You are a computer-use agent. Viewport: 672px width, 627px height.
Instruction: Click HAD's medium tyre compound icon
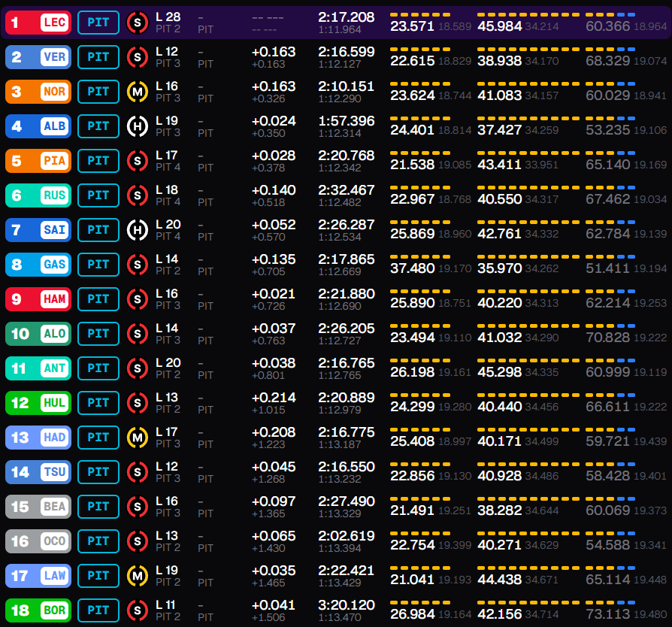[137, 438]
